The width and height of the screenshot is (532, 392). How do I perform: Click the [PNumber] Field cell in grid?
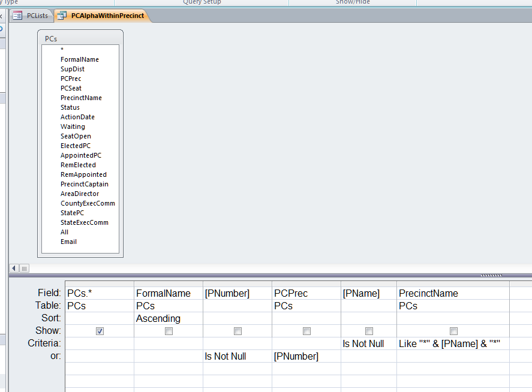coord(238,293)
